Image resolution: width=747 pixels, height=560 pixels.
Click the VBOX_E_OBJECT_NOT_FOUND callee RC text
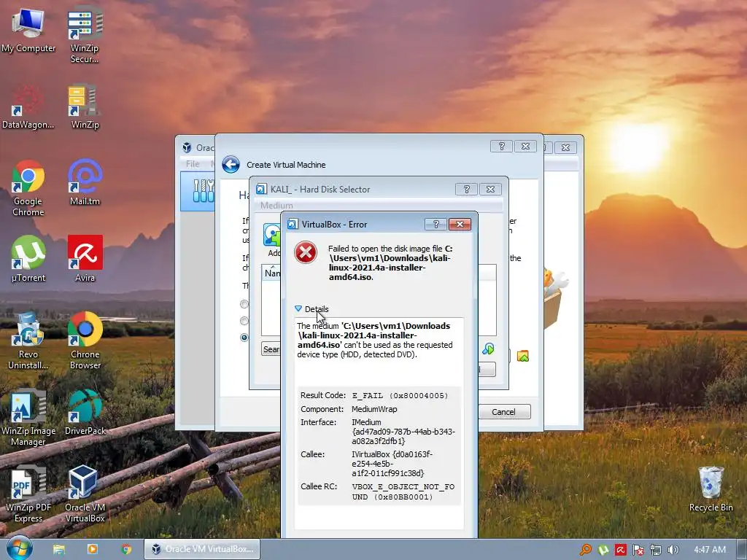[403, 491]
